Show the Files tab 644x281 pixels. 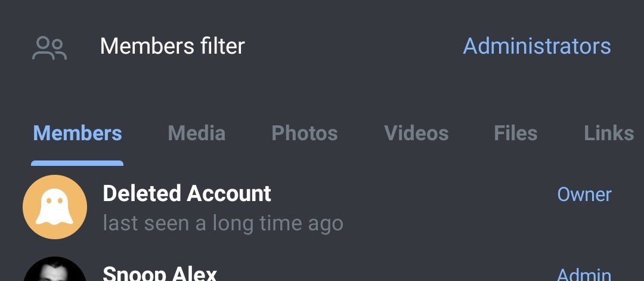click(x=515, y=133)
